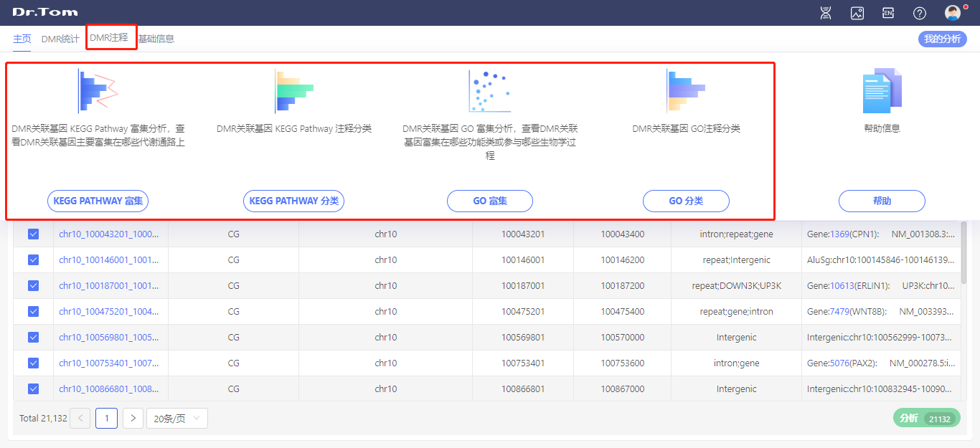Image resolution: width=980 pixels, height=448 pixels.
Task: Switch to the DMR统计 tab
Action: coord(60,39)
